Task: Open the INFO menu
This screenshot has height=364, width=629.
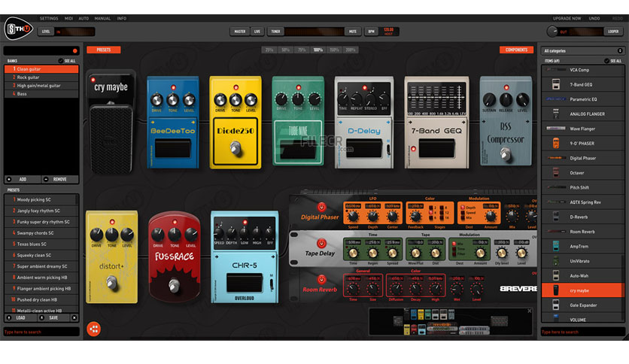Action: pyautogui.click(x=122, y=19)
